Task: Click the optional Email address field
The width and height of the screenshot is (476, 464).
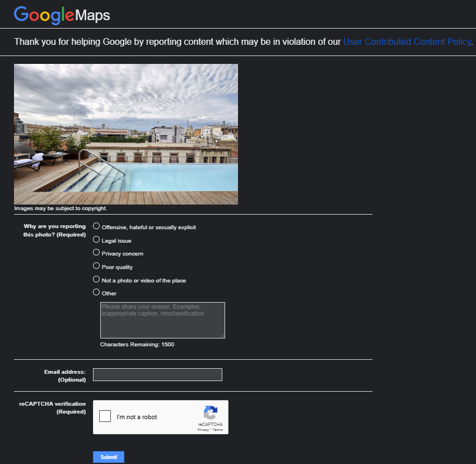Action: pos(157,375)
